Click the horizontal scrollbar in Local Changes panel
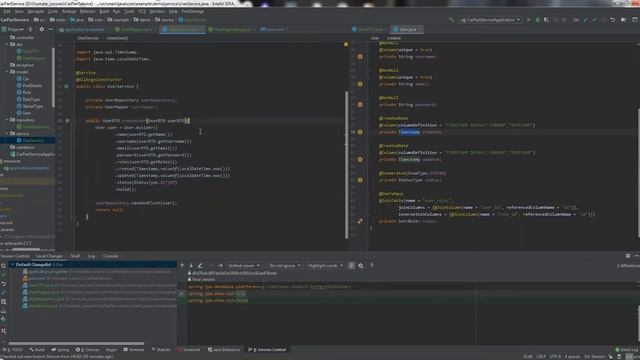 [x=76, y=344]
